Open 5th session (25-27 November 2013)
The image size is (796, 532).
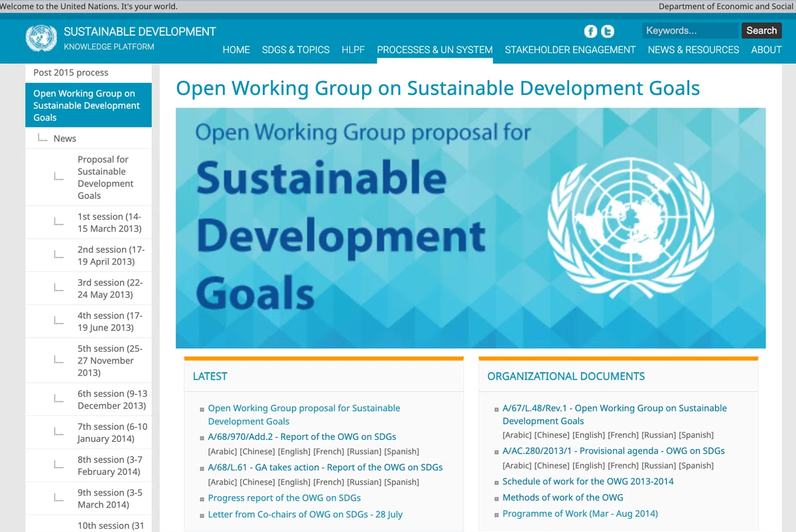pos(110,360)
